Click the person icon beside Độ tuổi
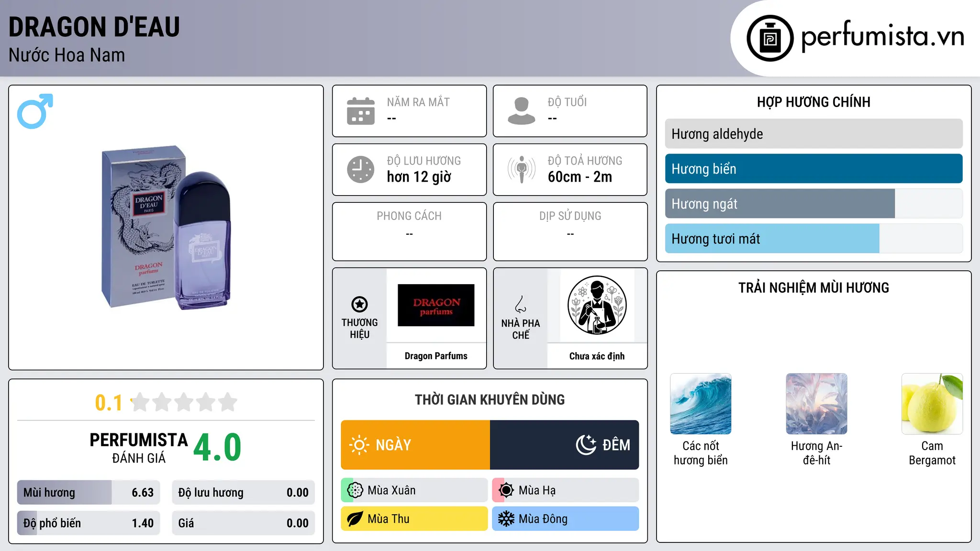 (x=522, y=111)
